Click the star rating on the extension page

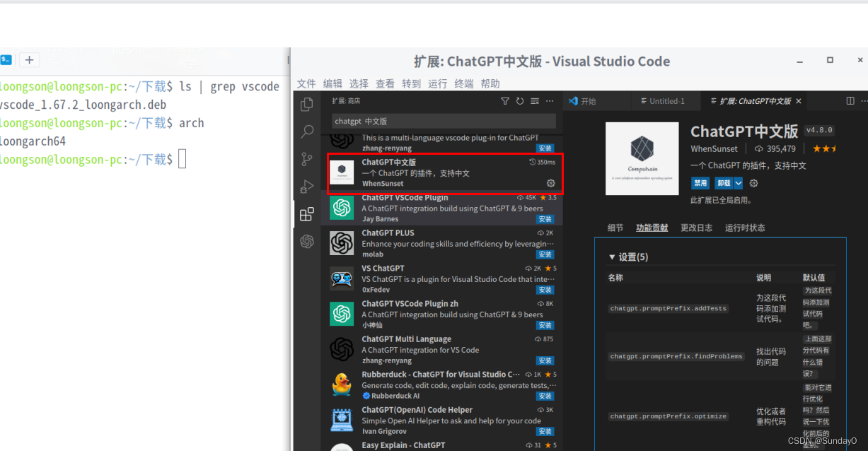pos(824,148)
